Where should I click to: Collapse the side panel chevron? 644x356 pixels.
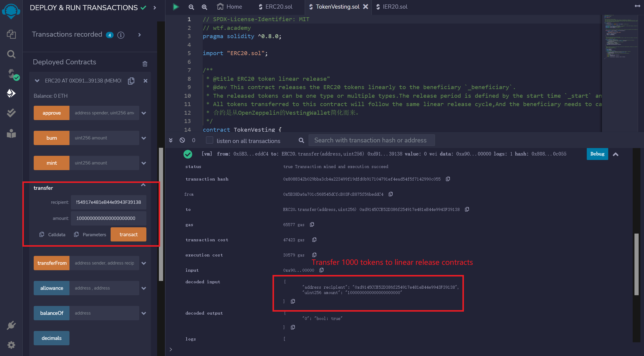[154, 8]
